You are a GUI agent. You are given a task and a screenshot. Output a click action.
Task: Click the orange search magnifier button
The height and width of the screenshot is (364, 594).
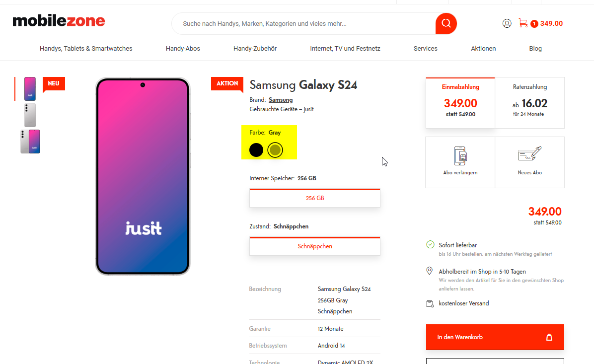pos(446,23)
